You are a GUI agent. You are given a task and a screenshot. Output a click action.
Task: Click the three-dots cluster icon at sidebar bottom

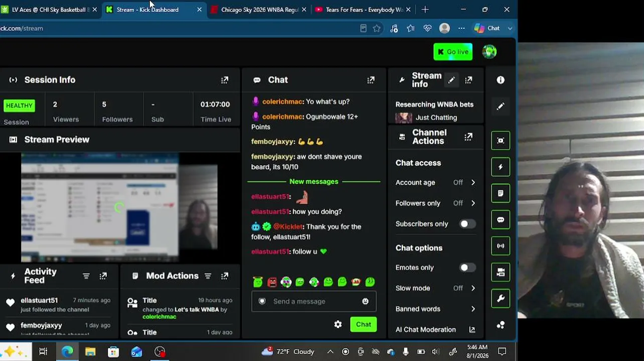pos(501,325)
